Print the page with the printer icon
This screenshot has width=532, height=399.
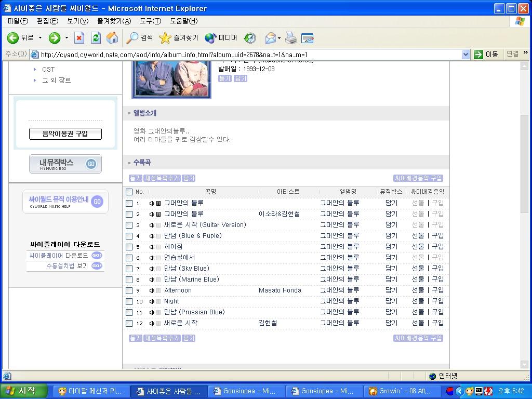pyautogui.click(x=291, y=37)
